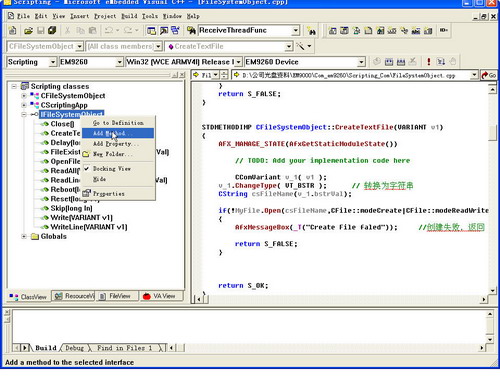The image size is (500, 376).
Task: Click the New Dialog resource icon
Action: click(x=332, y=31)
